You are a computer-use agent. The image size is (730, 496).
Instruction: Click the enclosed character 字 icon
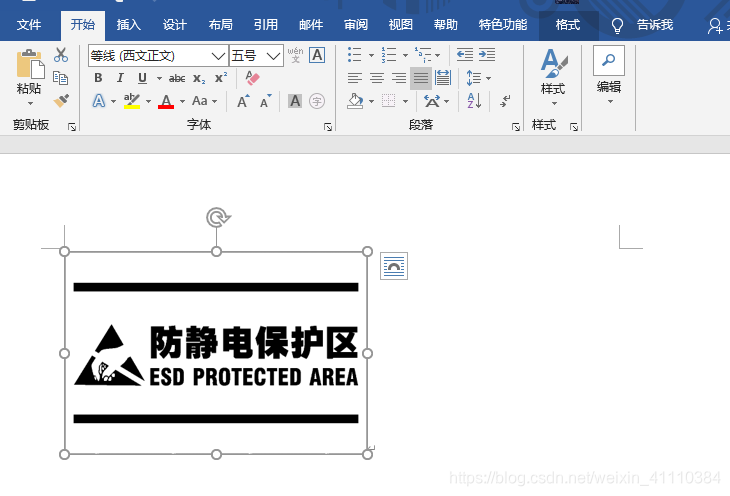(x=317, y=101)
